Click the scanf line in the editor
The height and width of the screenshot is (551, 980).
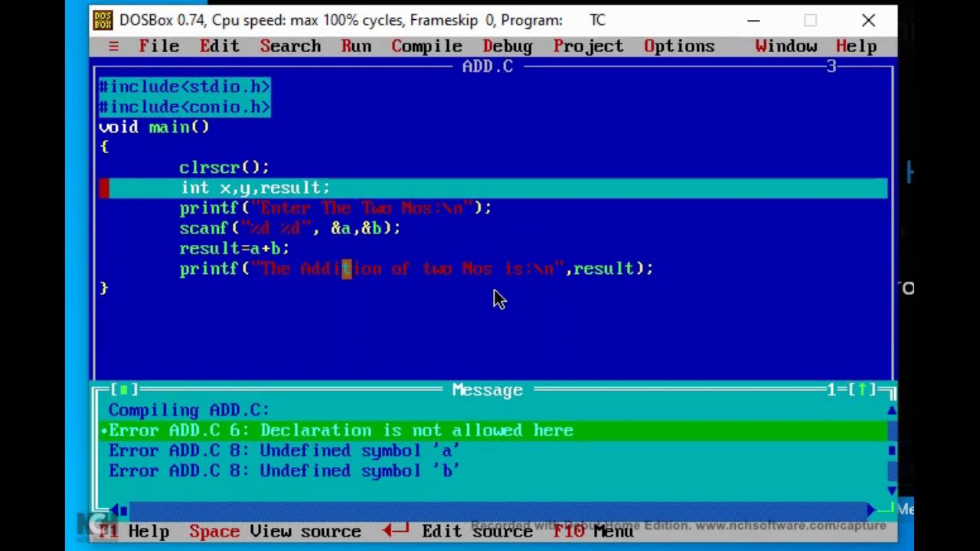[x=289, y=228]
